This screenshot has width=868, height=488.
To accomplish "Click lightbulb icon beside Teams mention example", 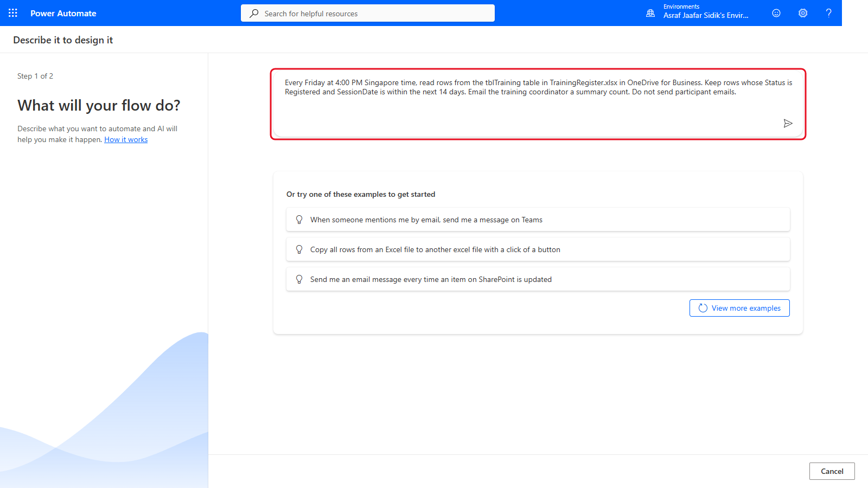I will pyautogui.click(x=299, y=220).
